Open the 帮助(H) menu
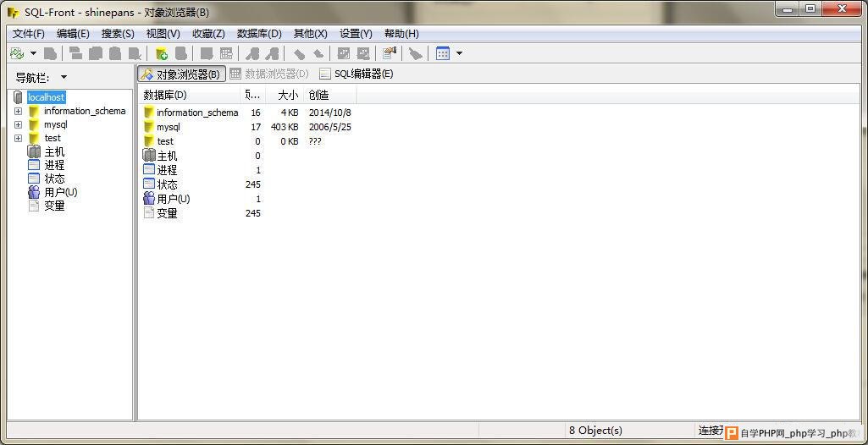Viewport: 868px width, 445px height. pyautogui.click(x=401, y=34)
